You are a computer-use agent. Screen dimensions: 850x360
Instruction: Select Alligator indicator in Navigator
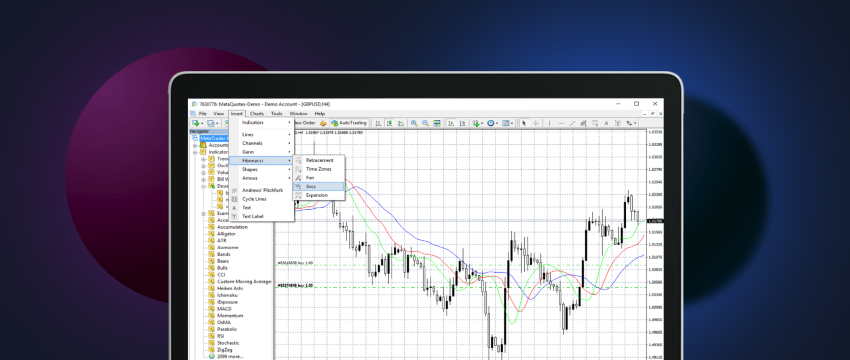227,234
